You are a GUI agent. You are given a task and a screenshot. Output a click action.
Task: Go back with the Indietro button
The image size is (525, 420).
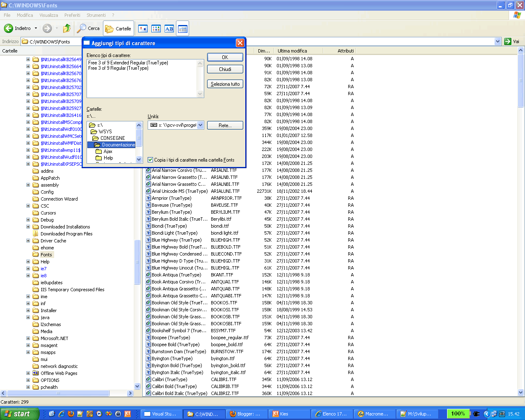(x=17, y=28)
